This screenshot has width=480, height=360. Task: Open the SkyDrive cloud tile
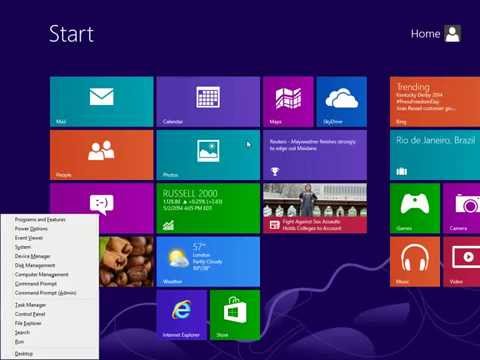click(x=341, y=102)
